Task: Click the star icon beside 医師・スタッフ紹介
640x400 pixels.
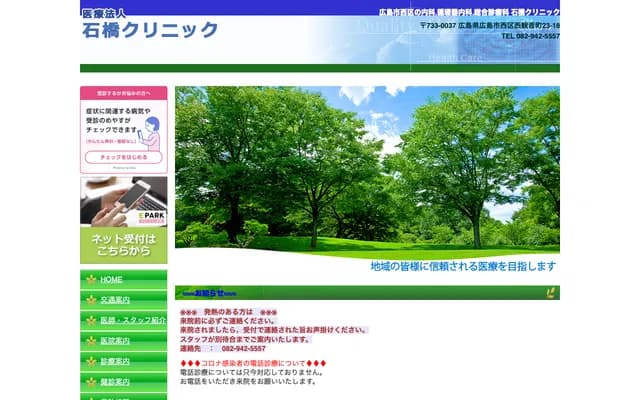Action: coord(91,320)
